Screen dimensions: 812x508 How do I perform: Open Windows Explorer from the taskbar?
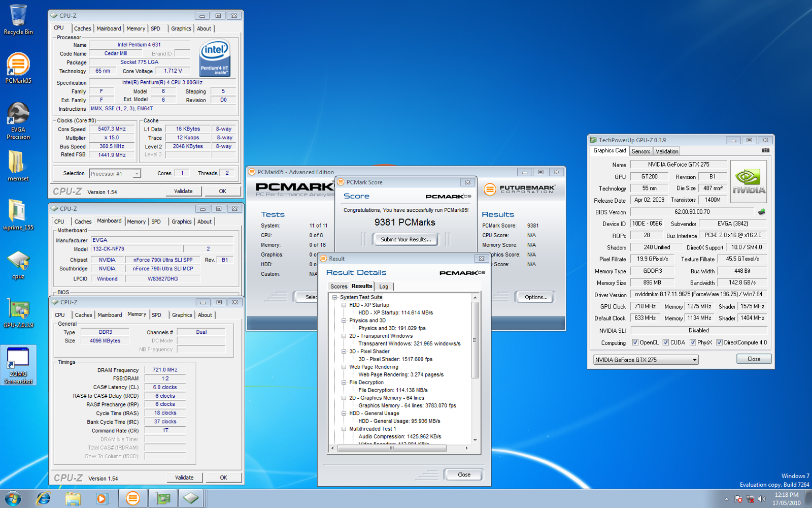(73, 498)
